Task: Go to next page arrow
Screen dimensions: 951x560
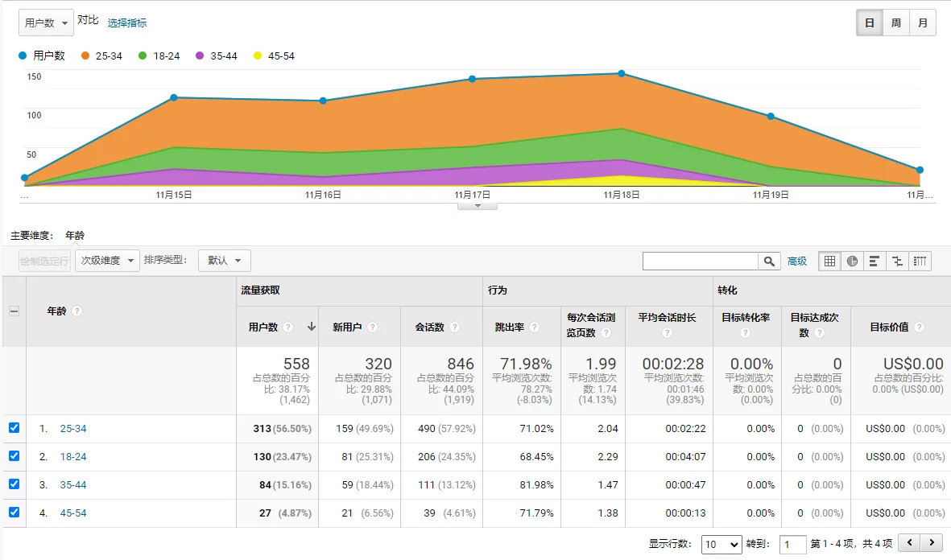Action: click(932, 543)
